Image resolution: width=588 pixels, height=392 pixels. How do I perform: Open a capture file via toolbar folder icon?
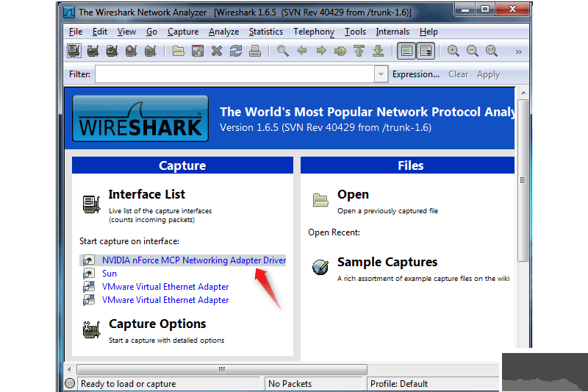click(178, 51)
